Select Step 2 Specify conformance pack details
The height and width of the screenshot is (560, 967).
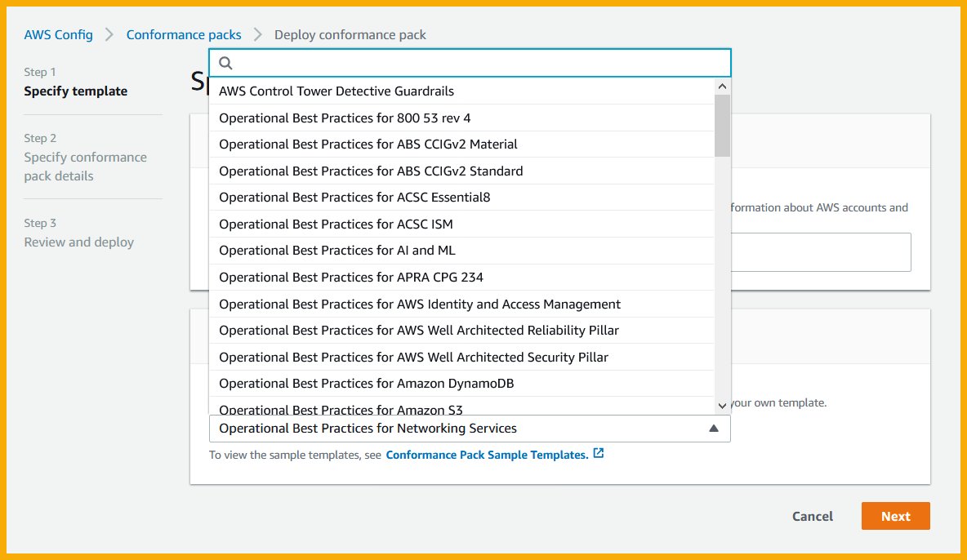click(85, 158)
